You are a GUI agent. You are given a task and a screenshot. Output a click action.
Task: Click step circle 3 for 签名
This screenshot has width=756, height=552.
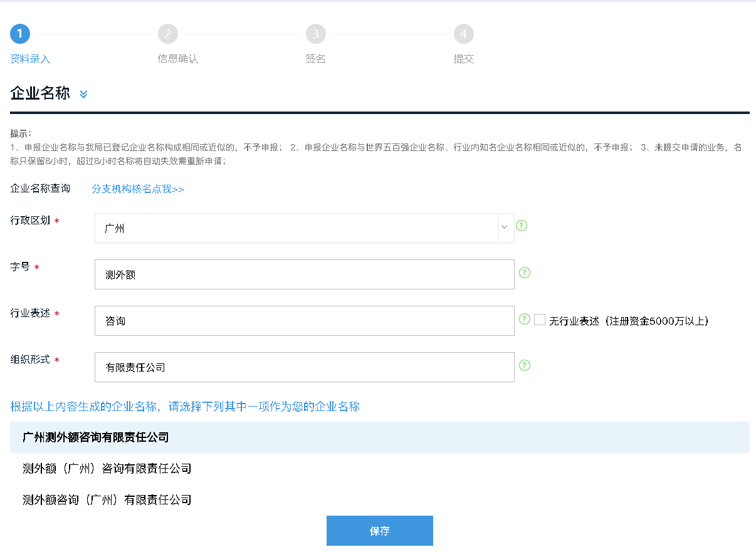tap(316, 34)
